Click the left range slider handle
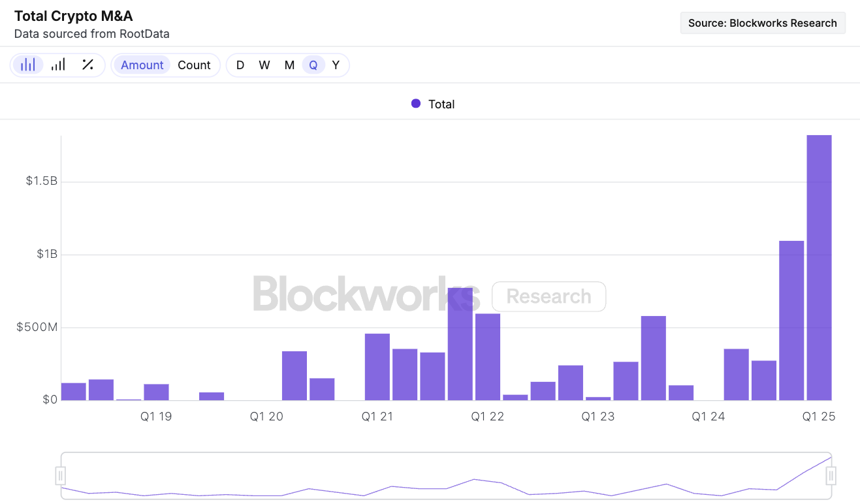The width and height of the screenshot is (860, 504). tap(61, 475)
